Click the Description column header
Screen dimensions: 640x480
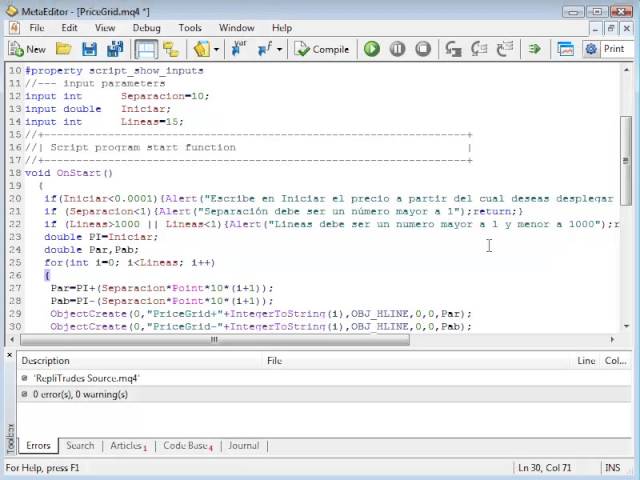(140, 361)
